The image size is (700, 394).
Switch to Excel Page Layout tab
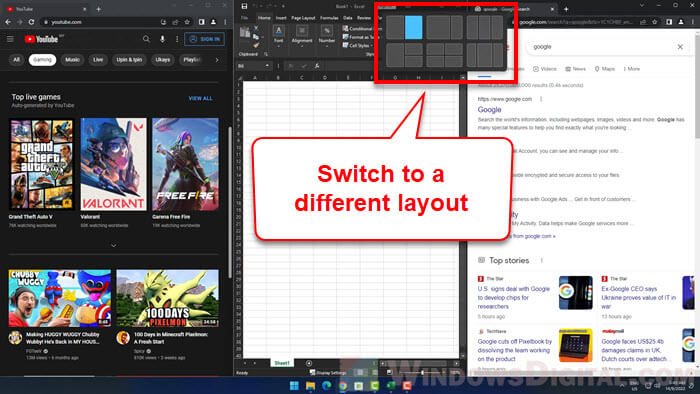coord(303,18)
